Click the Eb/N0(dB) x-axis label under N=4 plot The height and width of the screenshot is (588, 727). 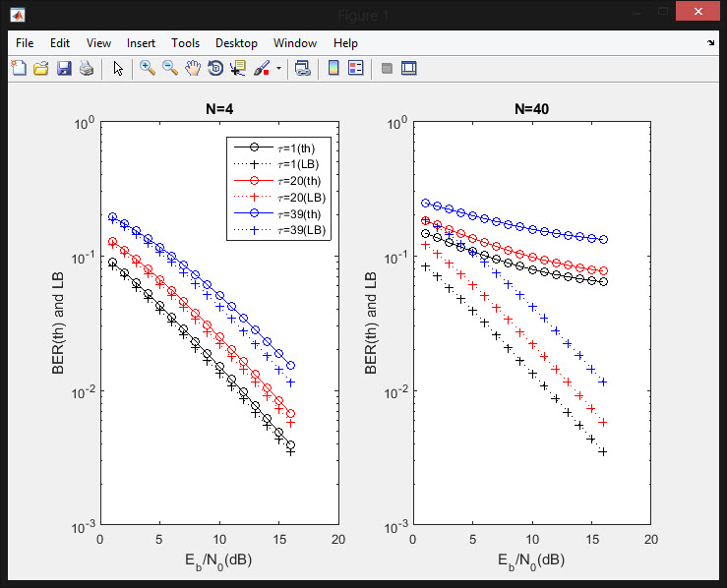[x=218, y=561]
